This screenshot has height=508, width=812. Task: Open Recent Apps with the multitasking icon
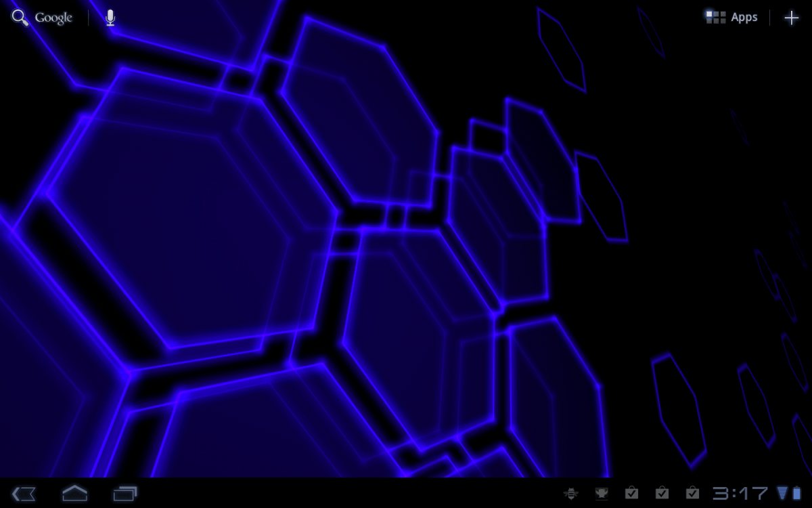(126, 493)
